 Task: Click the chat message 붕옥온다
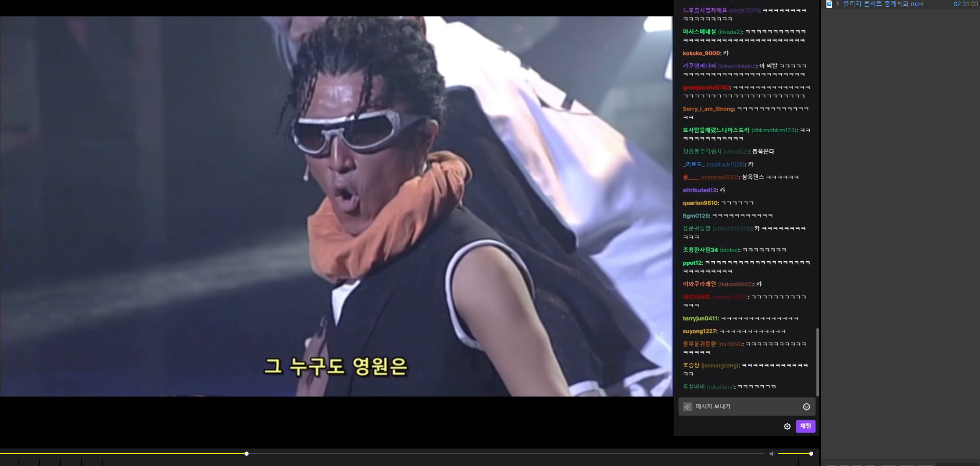coord(763,152)
